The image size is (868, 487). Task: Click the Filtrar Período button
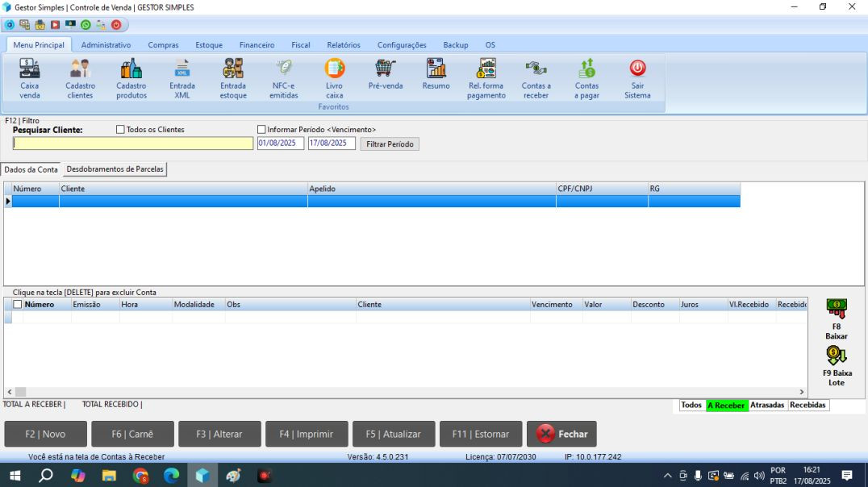[x=390, y=144]
